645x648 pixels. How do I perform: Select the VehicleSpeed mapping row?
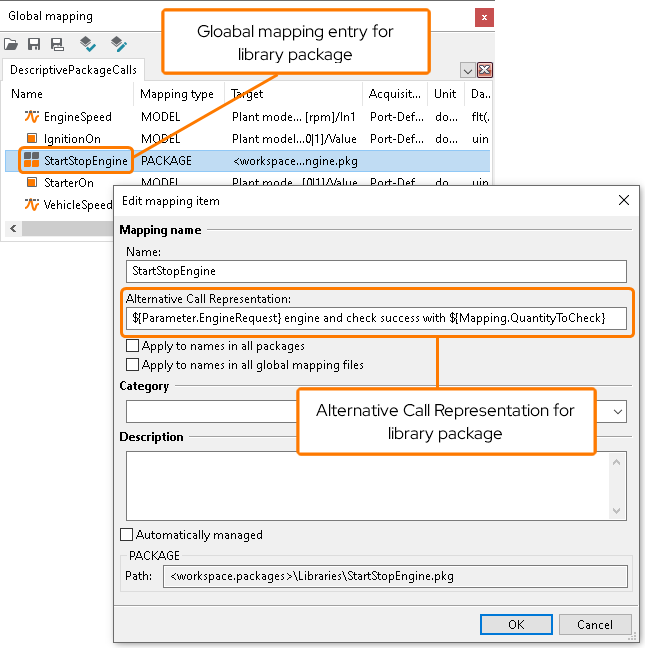pyautogui.click(x=59, y=205)
